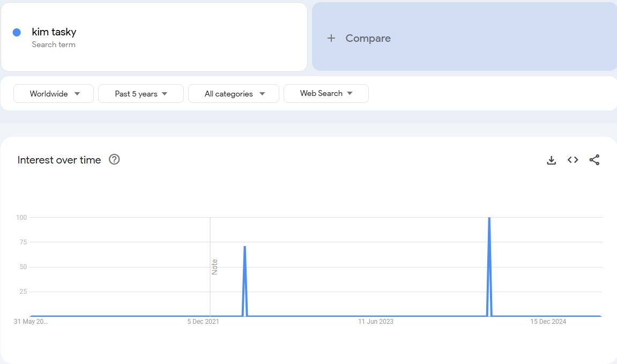The width and height of the screenshot is (617, 364).
Task: Click the 5 Dec 2021 axis label
Action: click(x=203, y=322)
